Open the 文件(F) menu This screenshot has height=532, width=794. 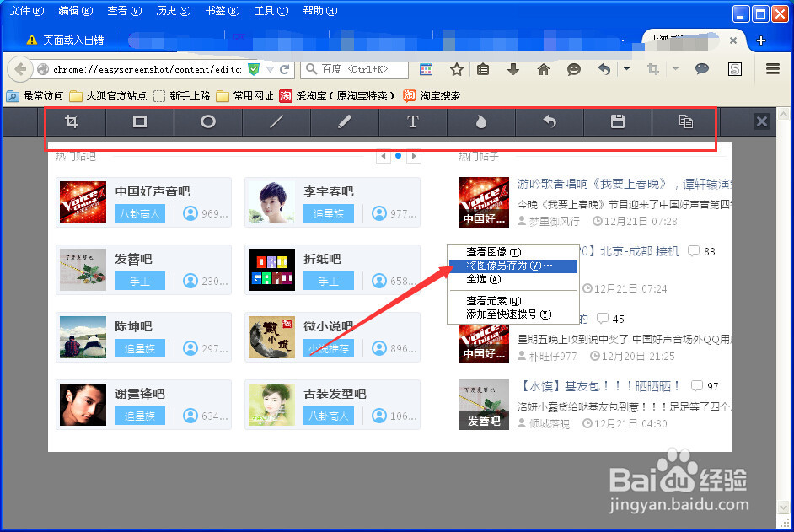(x=27, y=11)
